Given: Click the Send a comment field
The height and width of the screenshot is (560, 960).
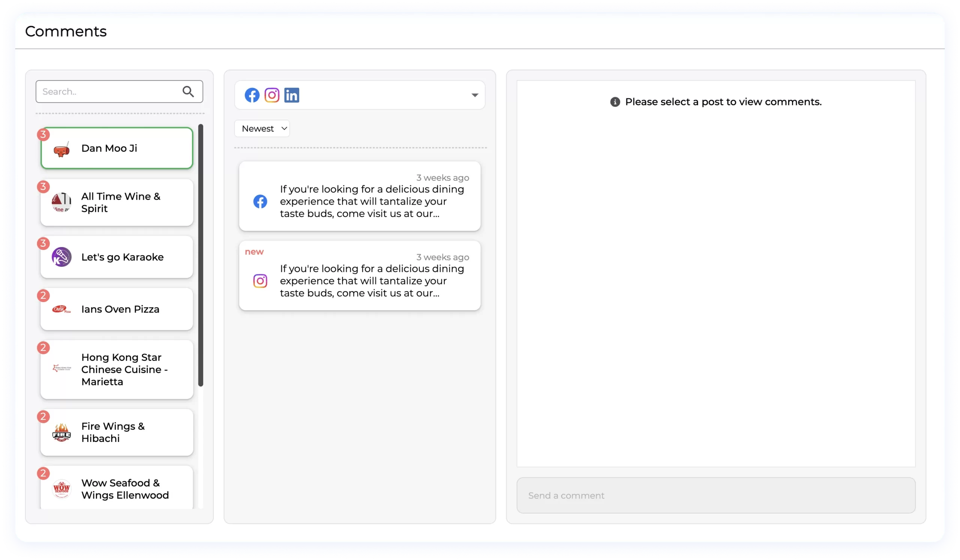Looking at the screenshot, I should tap(715, 495).
